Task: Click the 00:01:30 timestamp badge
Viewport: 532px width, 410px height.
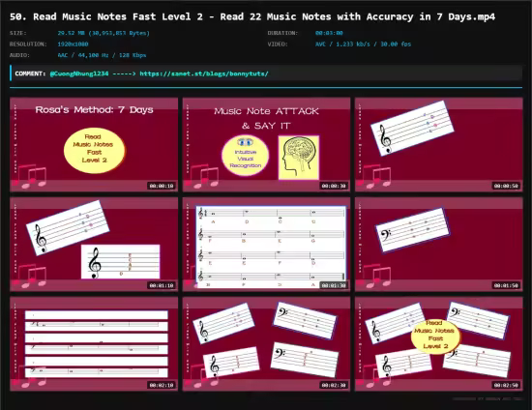Action: 334,285
